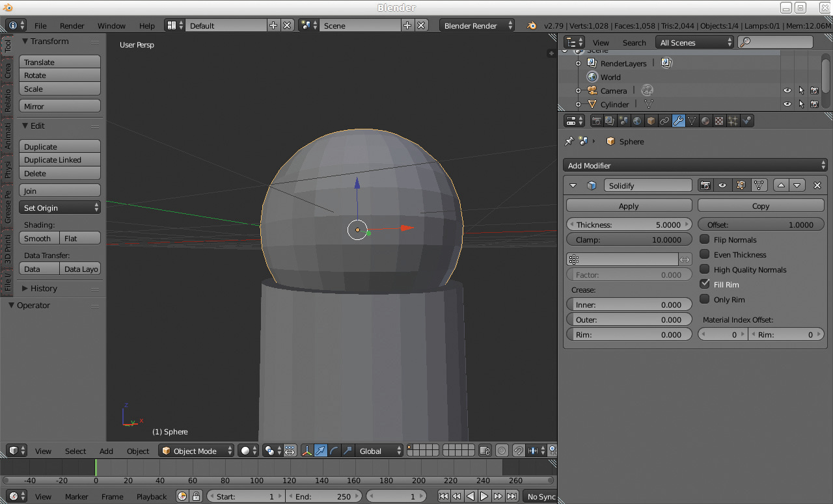
Task: Apply the Solidify modifier
Action: [x=629, y=206]
